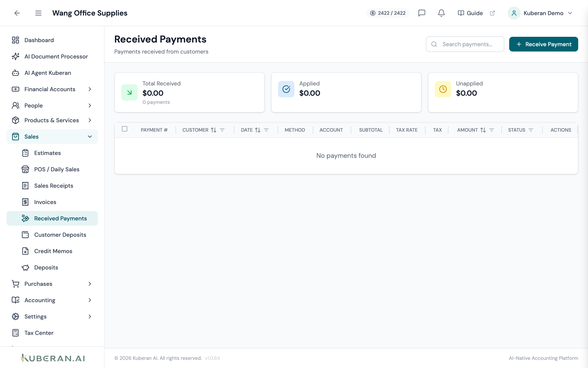Click the 2422 / 2422 credits badge
Viewport: 588px width, 368px height.
388,13
